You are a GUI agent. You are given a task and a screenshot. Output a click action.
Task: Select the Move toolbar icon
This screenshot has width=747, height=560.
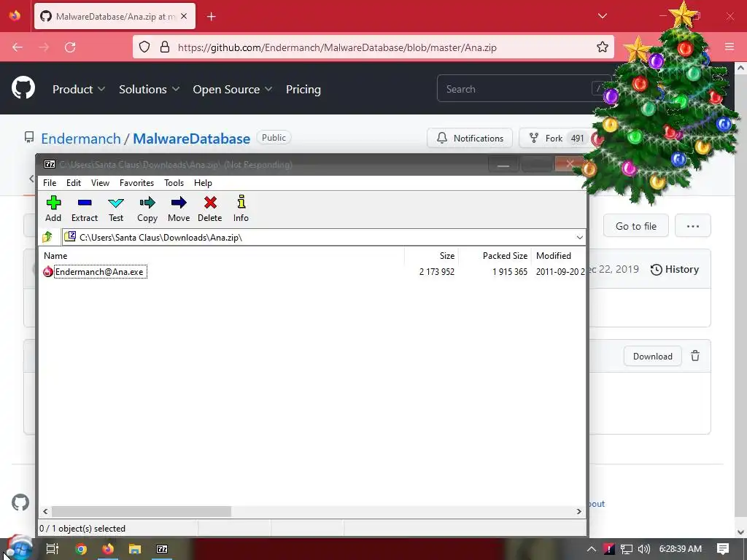click(x=179, y=209)
